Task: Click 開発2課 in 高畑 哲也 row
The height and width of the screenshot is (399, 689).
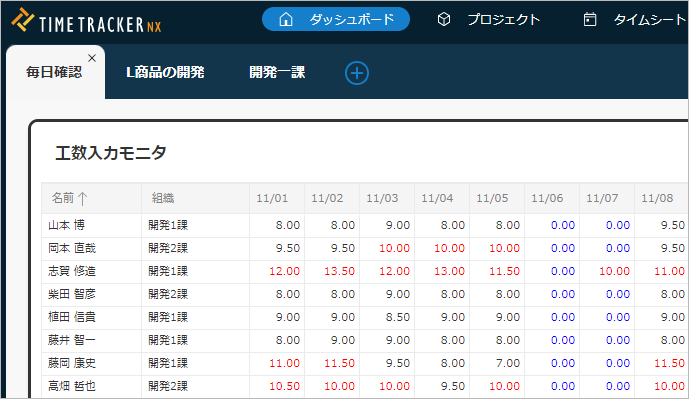Action: 168,386
